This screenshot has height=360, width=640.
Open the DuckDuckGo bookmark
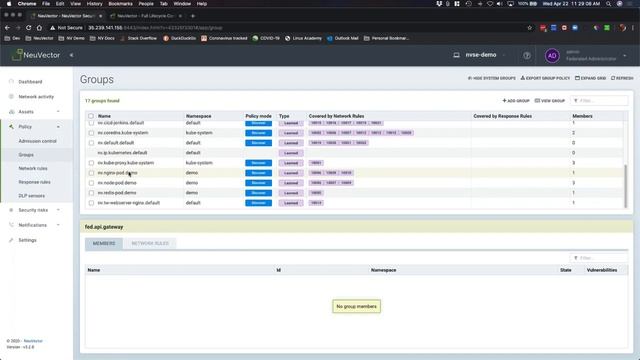coord(179,38)
